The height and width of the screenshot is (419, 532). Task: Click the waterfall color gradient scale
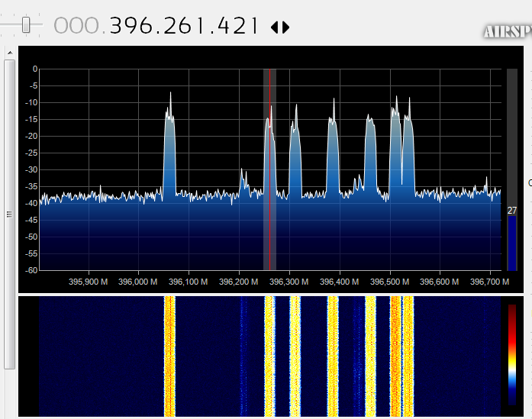point(512,353)
